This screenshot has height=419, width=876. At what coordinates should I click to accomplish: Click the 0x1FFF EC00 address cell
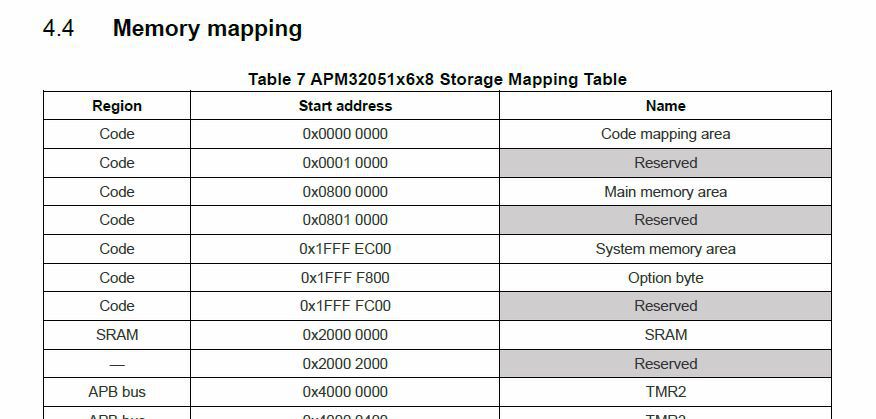(345, 249)
